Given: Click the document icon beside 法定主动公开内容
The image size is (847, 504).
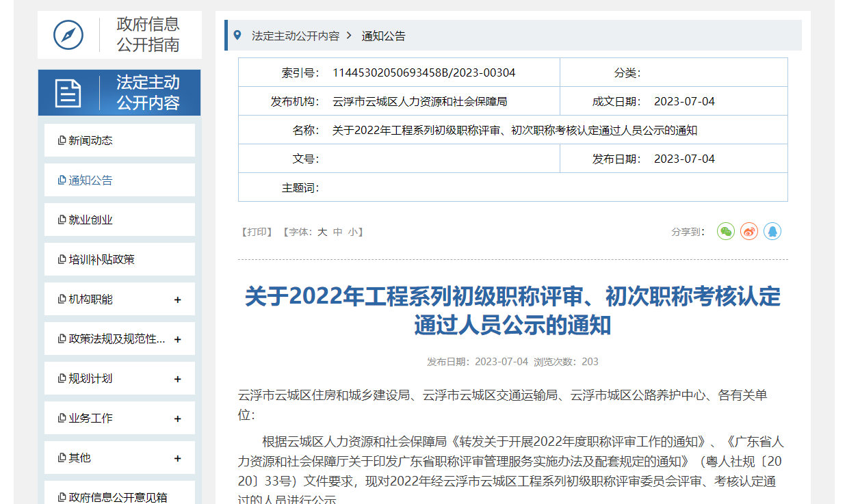Looking at the screenshot, I should pyautogui.click(x=68, y=93).
